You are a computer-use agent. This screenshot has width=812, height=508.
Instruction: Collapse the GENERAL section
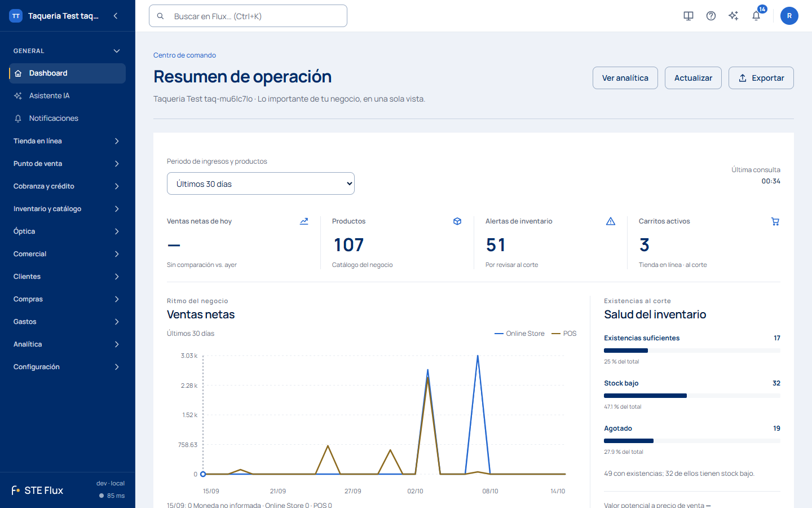(67, 51)
